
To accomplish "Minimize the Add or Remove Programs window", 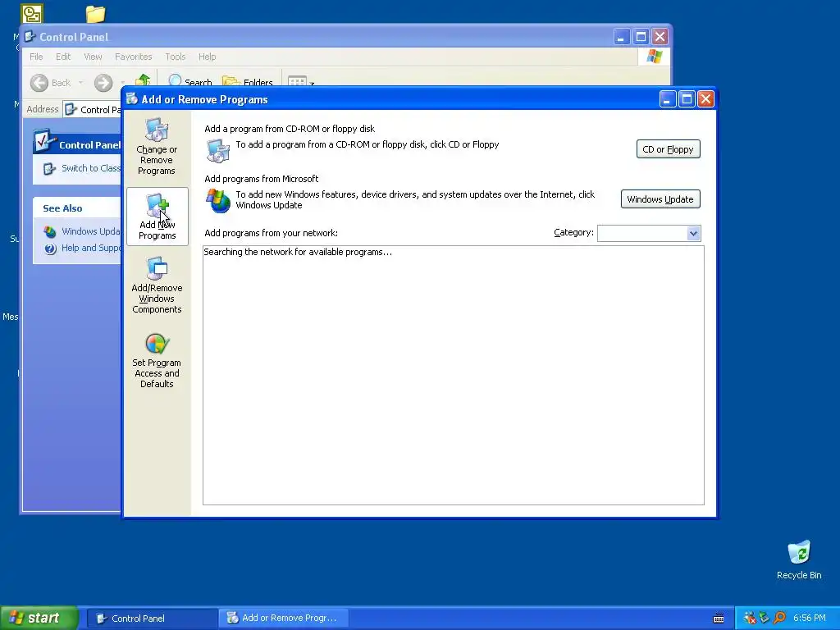I will pos(668,99).
